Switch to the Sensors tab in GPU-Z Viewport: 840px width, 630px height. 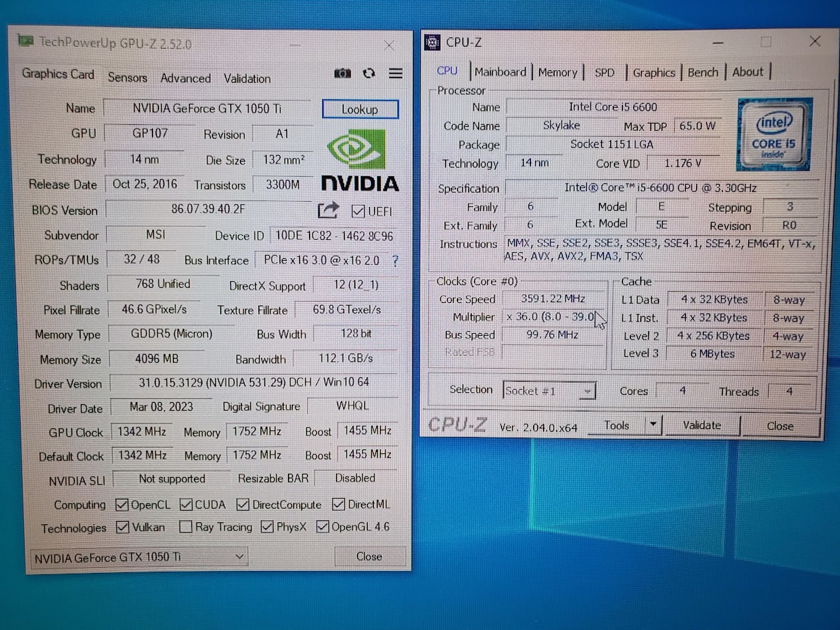pyautogui.click(x=128, y=78)
